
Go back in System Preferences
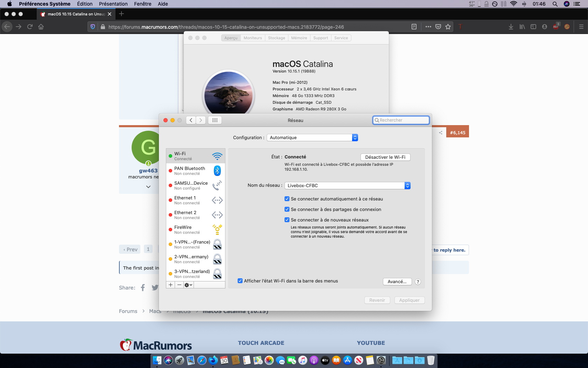(191, 120)
